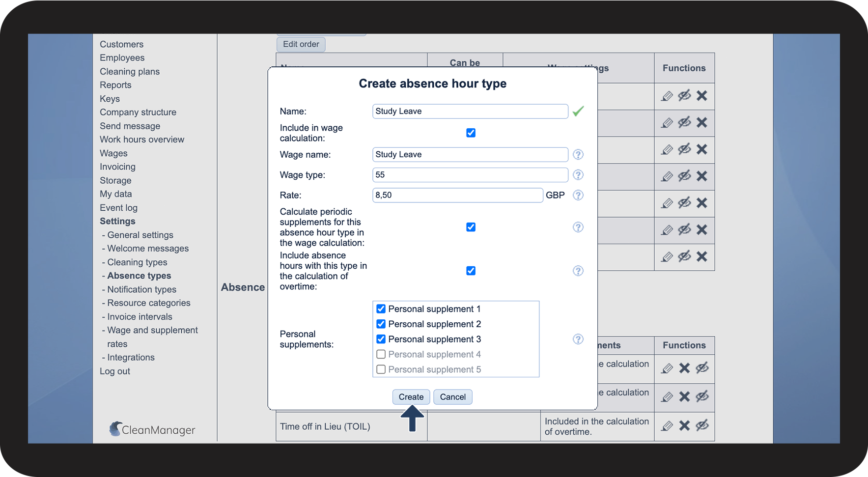Click delete X icon in Time off in Lieu row
Viewport: 868px width, 477px height.
pyautogui.click(x=684, y=426)
